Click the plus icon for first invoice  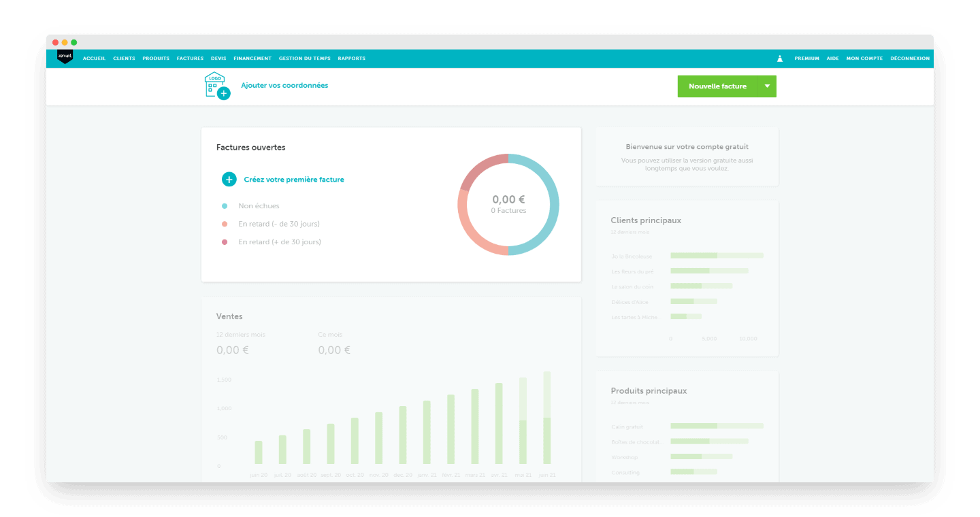click(x=229, y=180)
